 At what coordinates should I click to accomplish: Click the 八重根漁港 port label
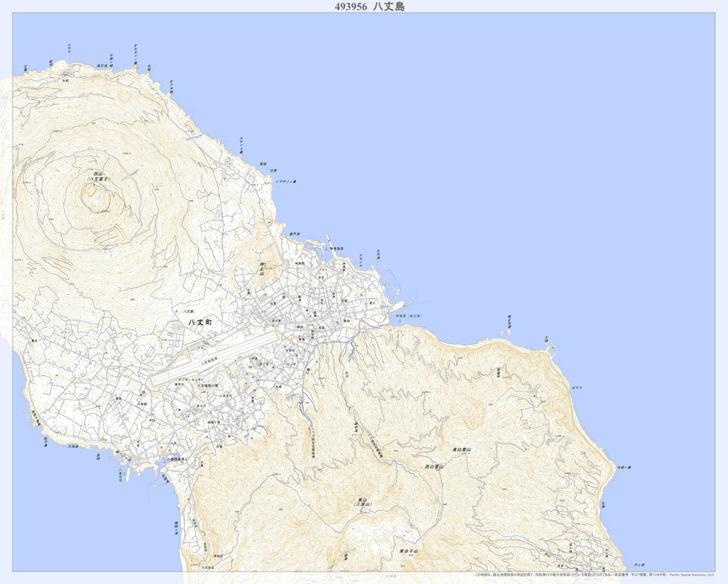(x=178, y=459)
